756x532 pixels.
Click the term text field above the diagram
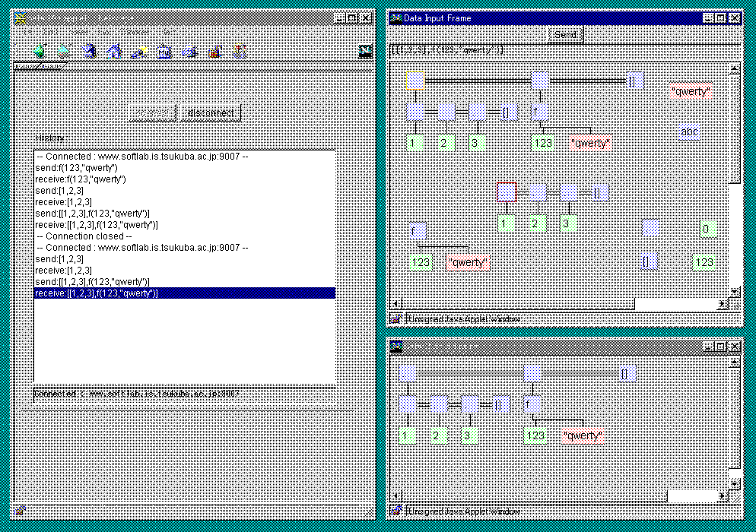pos(563,50)
